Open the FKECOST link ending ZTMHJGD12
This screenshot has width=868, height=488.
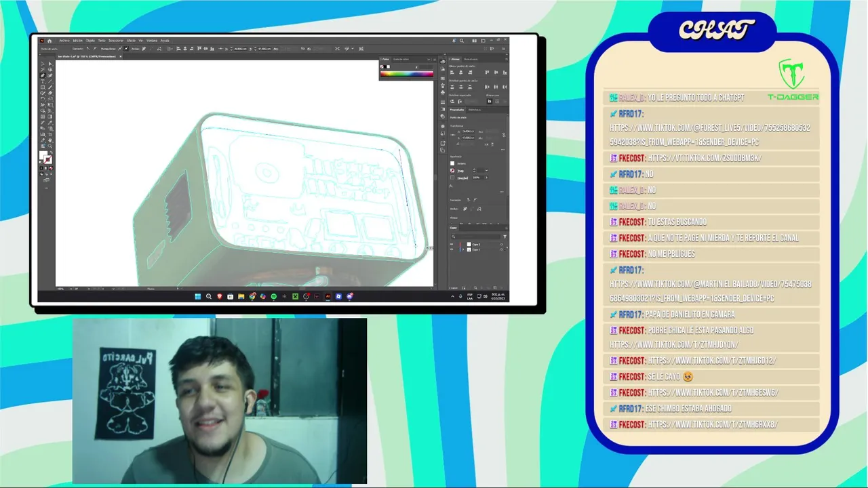click(711, 361)
